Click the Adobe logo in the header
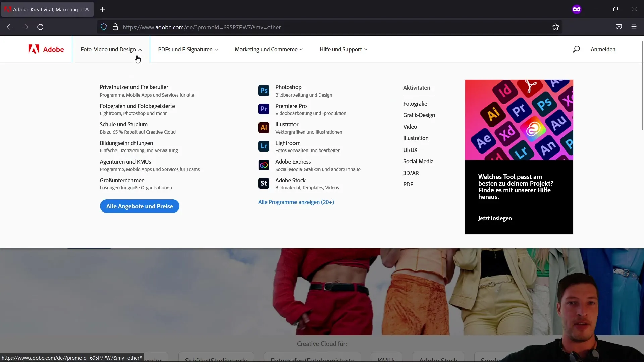The image size is (644, 362). (x=46, y=49)
